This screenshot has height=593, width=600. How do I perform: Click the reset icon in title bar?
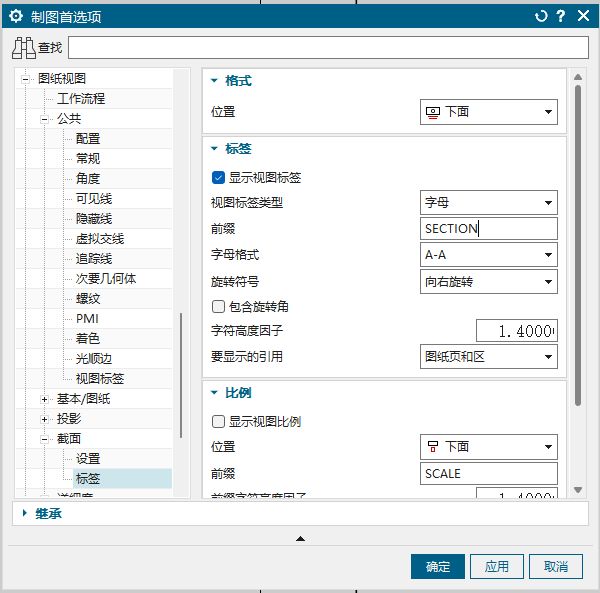pos(541,16)
